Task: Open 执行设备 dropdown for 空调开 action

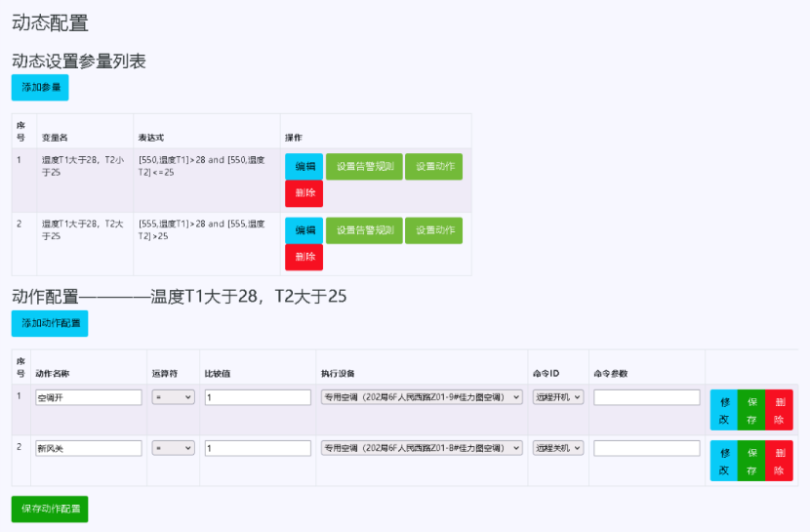Action: [421, 397]
